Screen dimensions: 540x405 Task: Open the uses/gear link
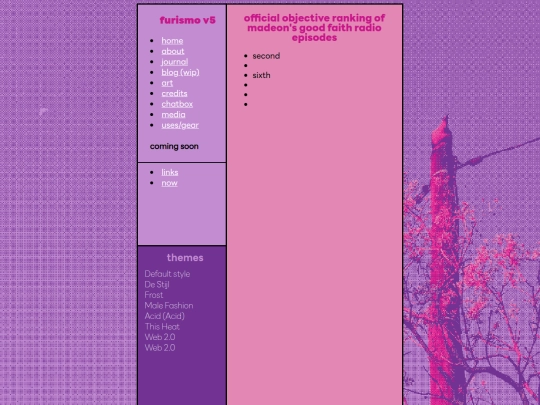point(180,125)
